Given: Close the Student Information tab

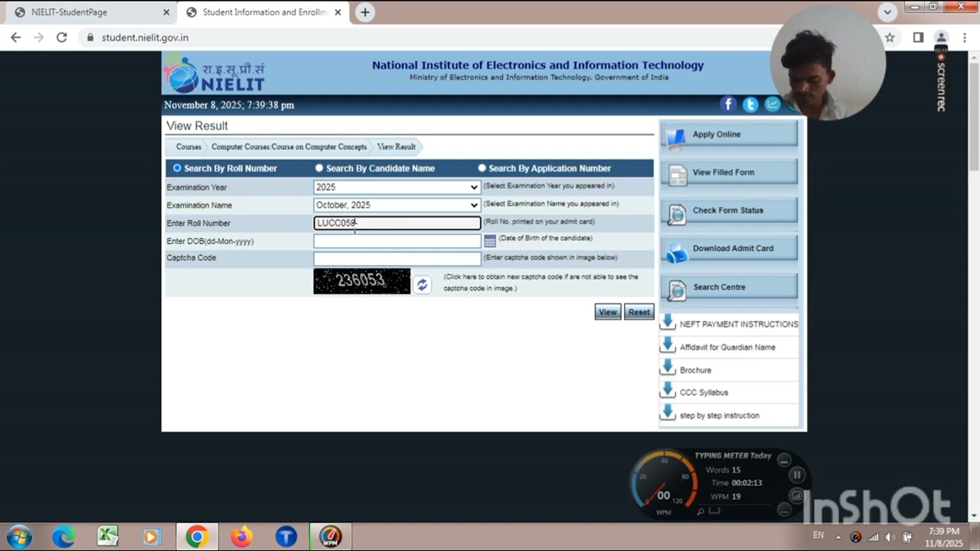Looking at the screenshot, I should coord(339,12).
